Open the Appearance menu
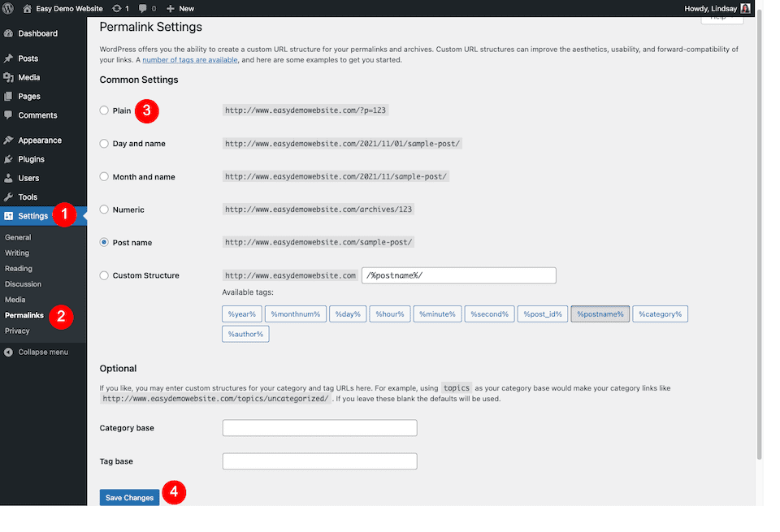The height and width of the screenshot is (532, 780). coord(39,141)
